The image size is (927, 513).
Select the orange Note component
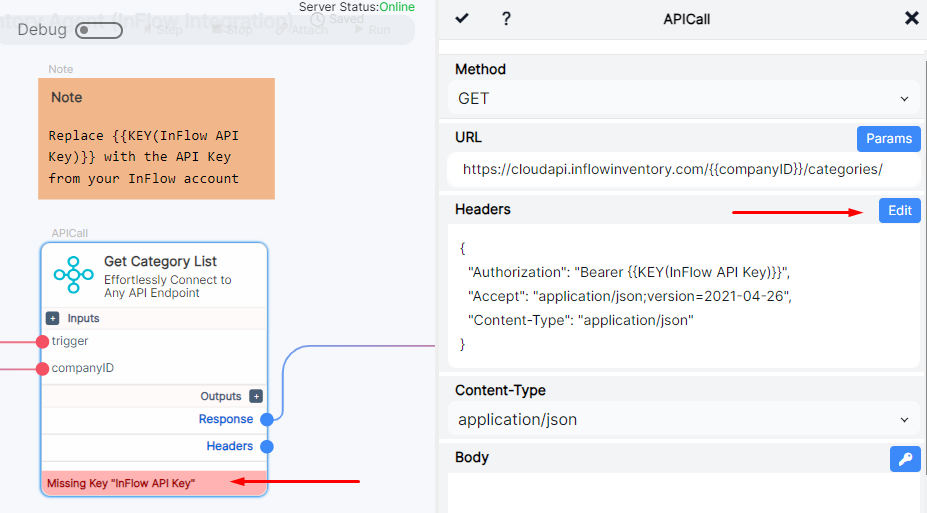pyautogui.click(x=156, y=139)
